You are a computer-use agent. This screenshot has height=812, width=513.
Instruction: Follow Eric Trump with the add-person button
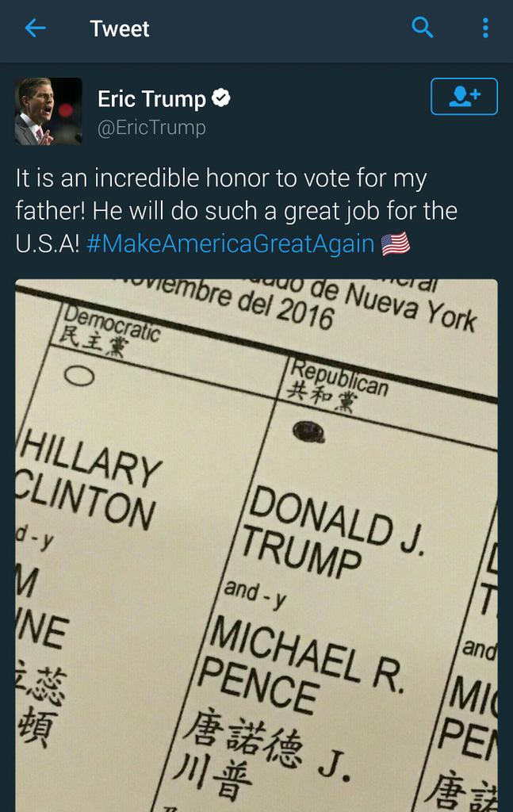pyautogui.click(x=464, y=97)
